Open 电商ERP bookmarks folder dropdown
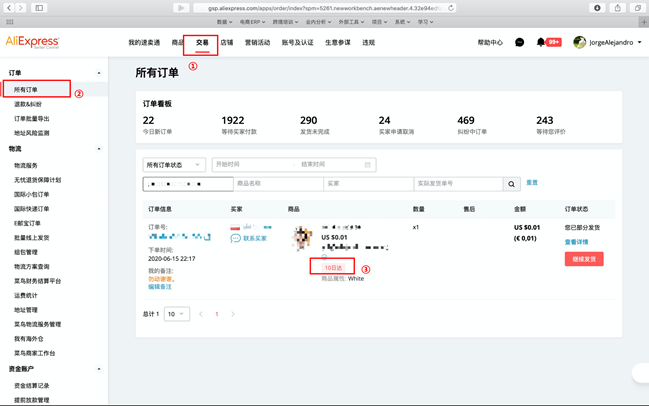 (x=252, y=22)
